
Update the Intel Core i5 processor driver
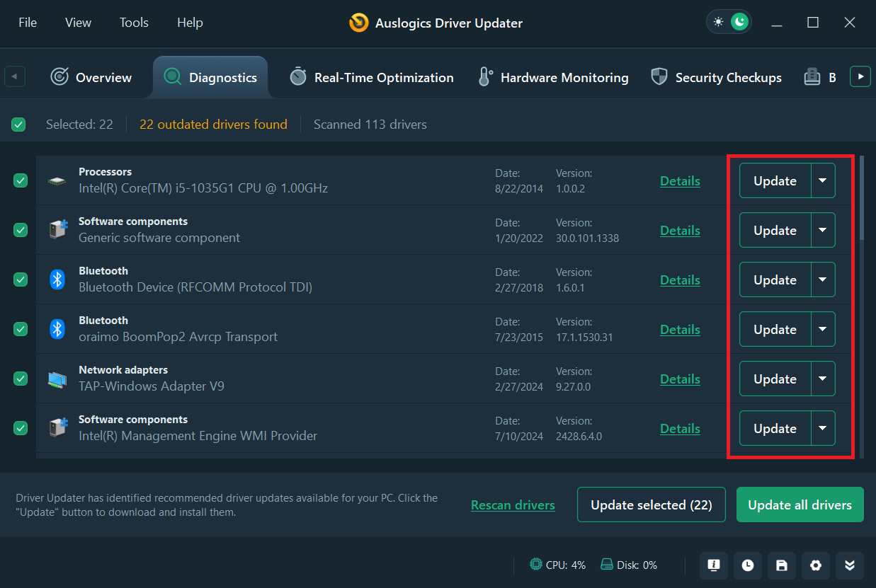[x=775, y=180]
